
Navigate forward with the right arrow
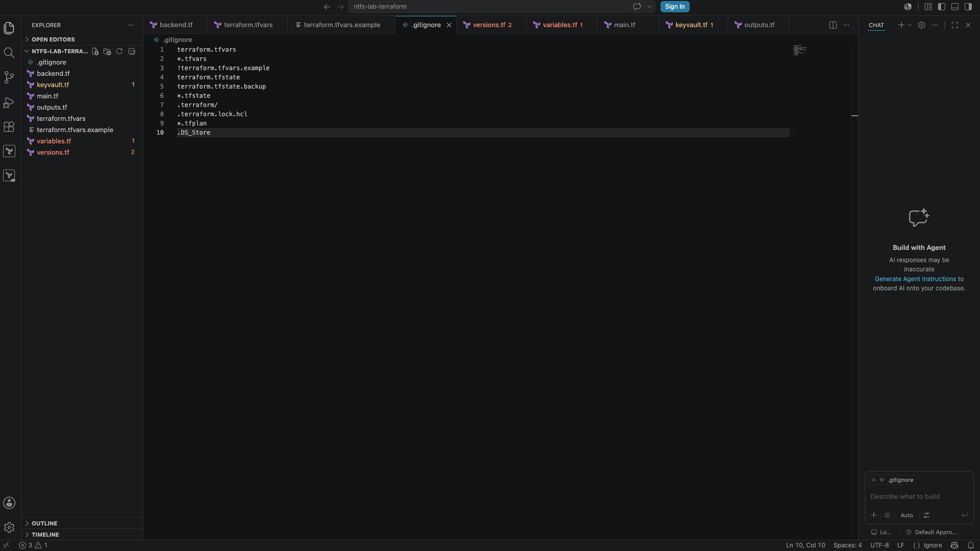click(x=340, y=7)
